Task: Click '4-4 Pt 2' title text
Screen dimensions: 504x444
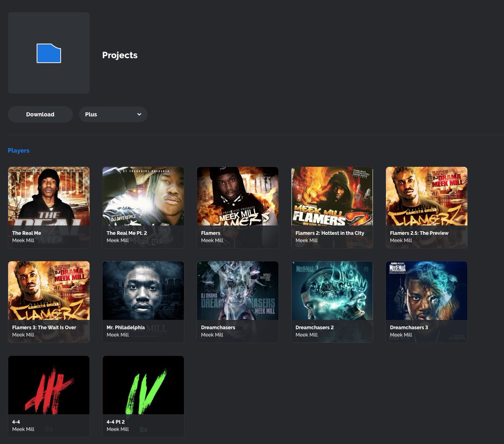Action: 115,422
